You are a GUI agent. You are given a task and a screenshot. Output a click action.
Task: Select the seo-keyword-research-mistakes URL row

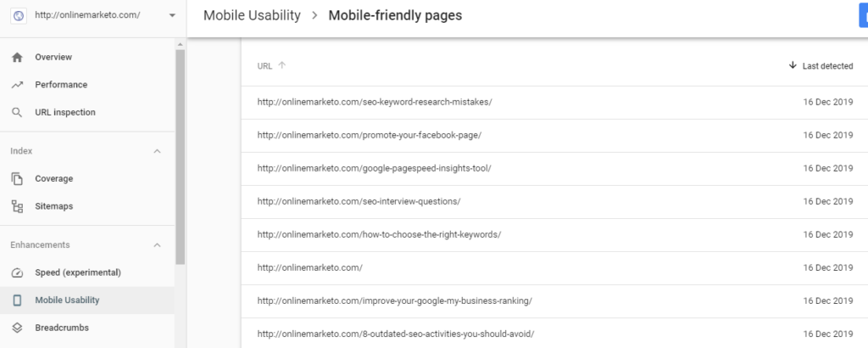click(375, 102)
